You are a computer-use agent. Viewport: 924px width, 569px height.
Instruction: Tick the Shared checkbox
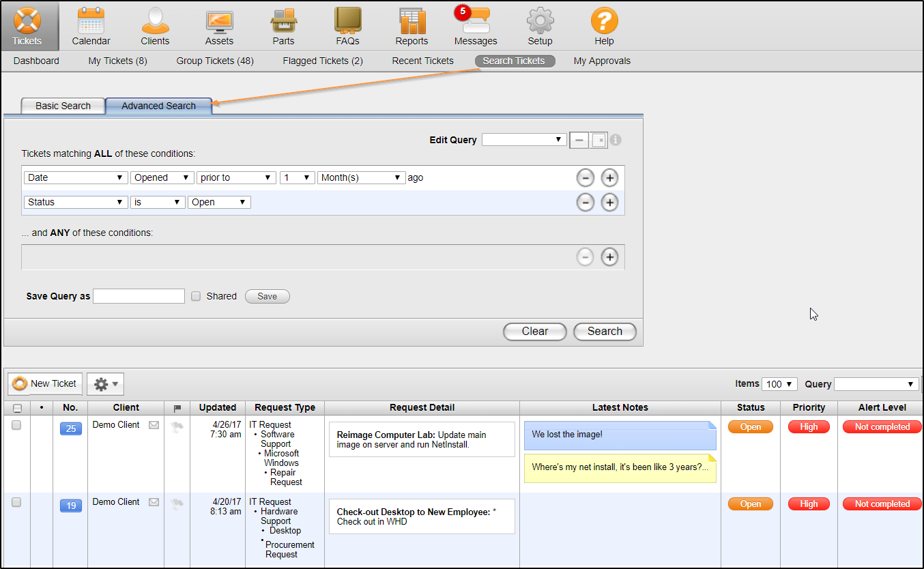(196, 296)
